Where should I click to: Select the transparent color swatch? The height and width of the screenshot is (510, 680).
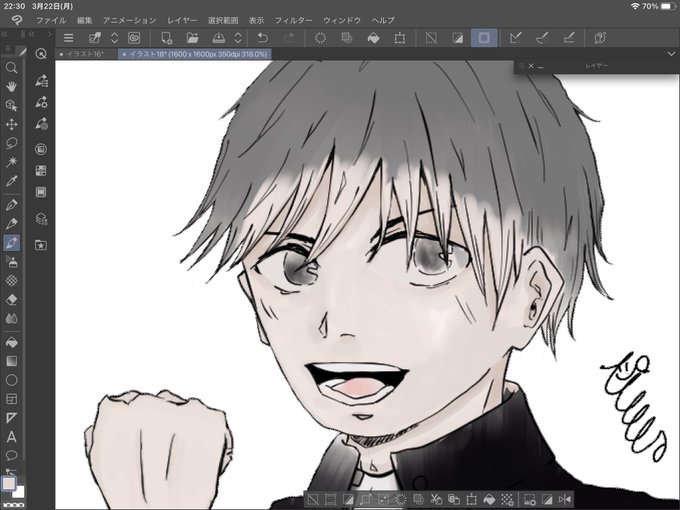pos(13,505)
